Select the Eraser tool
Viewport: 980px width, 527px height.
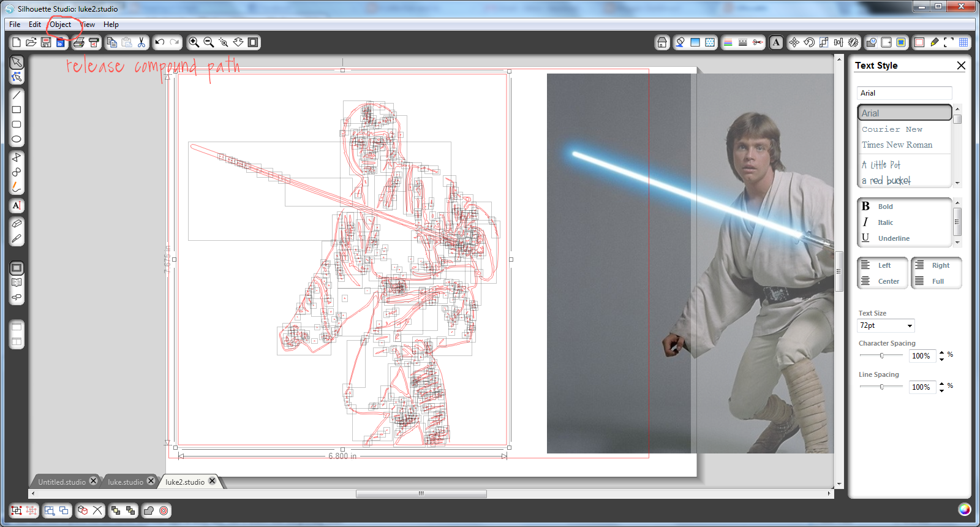[17, 224]
